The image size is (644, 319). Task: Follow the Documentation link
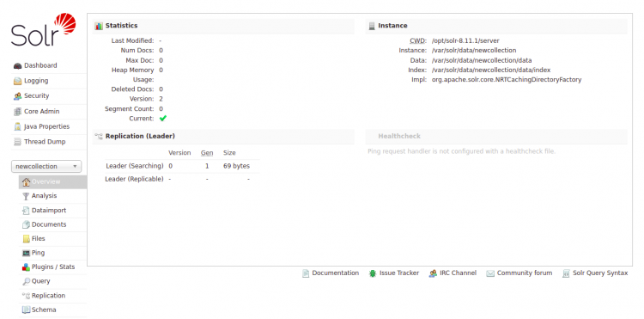[x=335, y=273]
